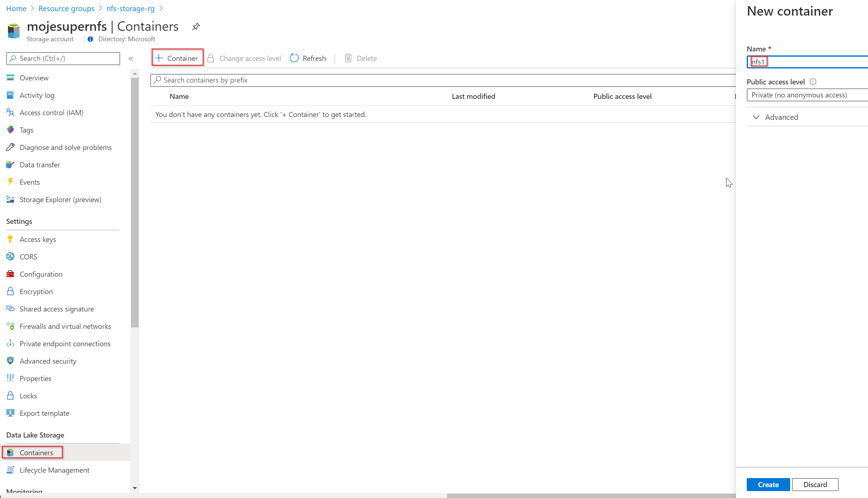Image resolution: width=868 pixels, height=498 pixels.
Task: Click the sidebar scroll down arrow
Action: 135,488
